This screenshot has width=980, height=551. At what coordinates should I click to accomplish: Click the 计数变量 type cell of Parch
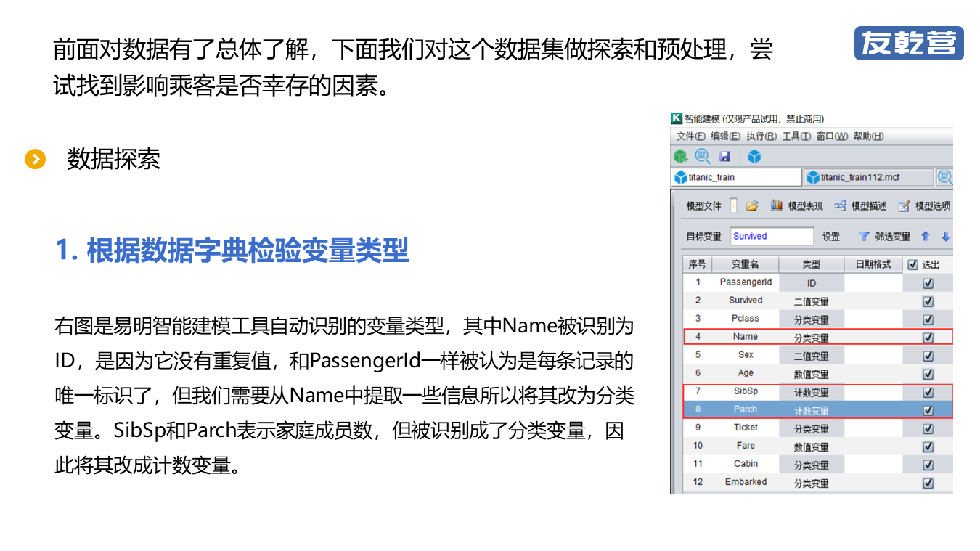[x=811, y=410]
